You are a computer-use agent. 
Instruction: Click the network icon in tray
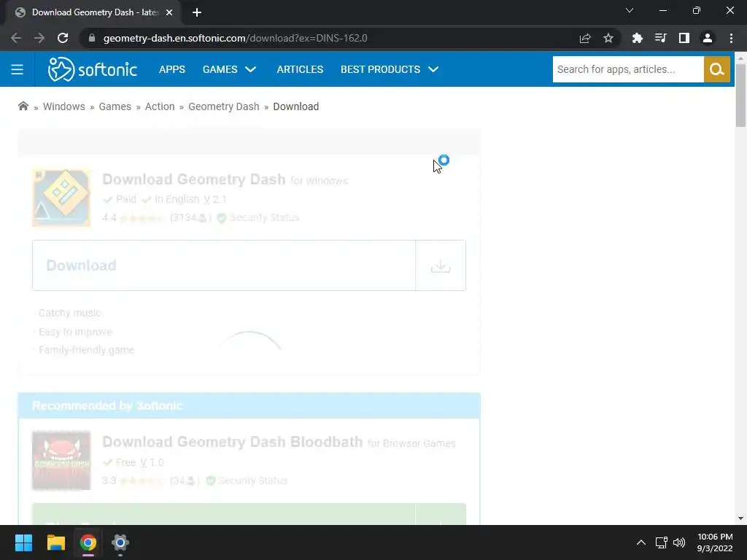(x=661, y=542)
